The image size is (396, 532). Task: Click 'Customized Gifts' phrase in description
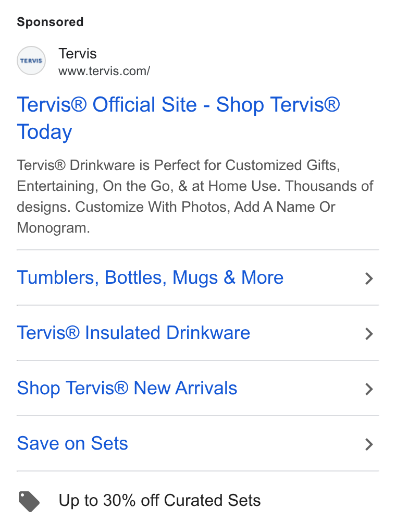(x=282, y=165)
